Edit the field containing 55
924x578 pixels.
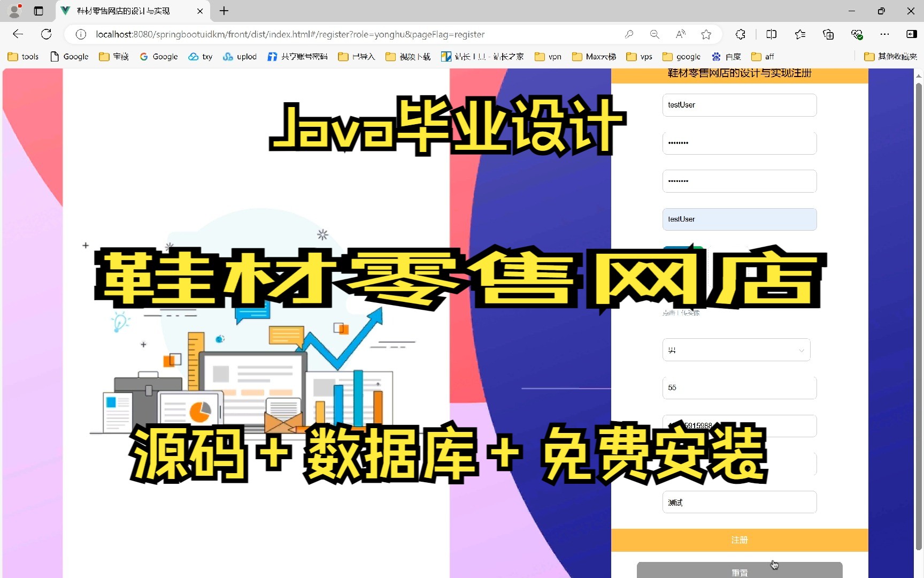pos(740,387)
